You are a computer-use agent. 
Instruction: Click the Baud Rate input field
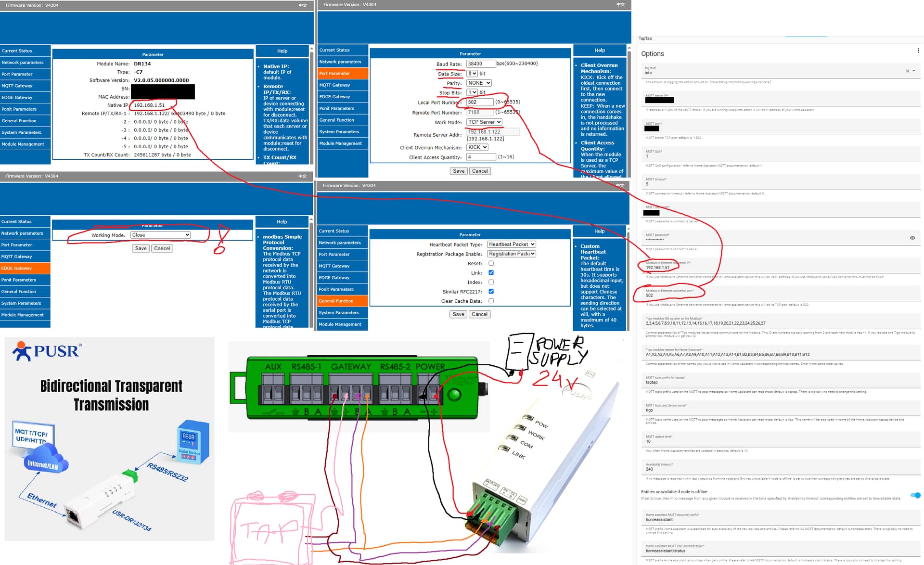coord(480,64)
